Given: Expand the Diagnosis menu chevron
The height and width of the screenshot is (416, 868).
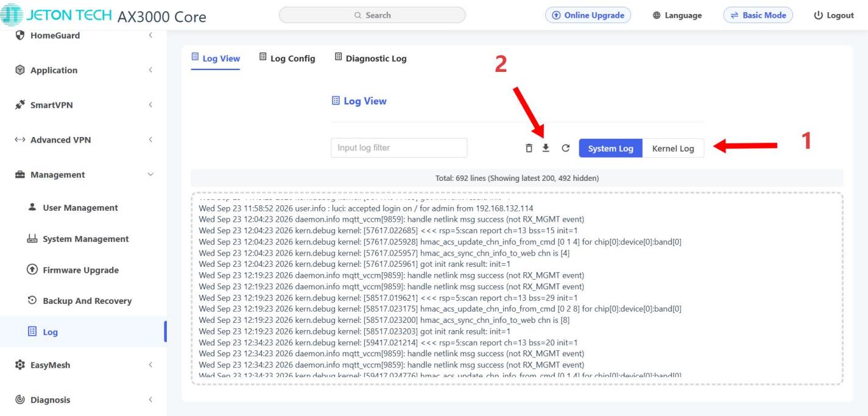Looking at the screenshot, I should 150,400.
